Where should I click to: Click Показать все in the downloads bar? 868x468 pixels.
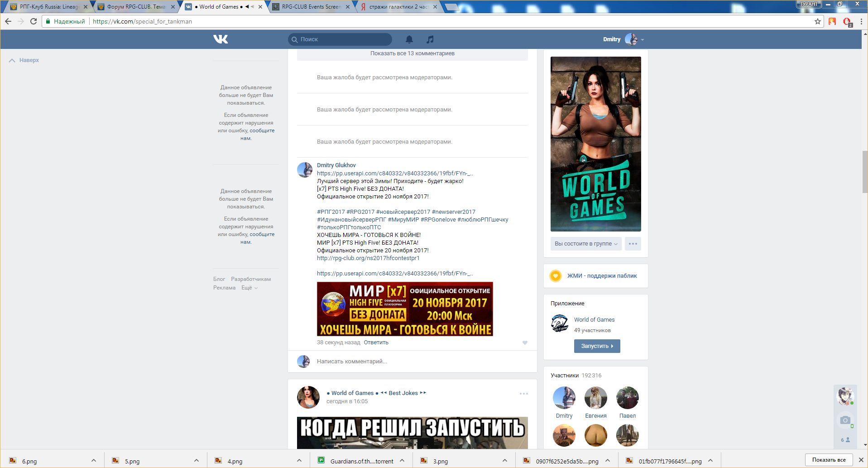point(829,460)
